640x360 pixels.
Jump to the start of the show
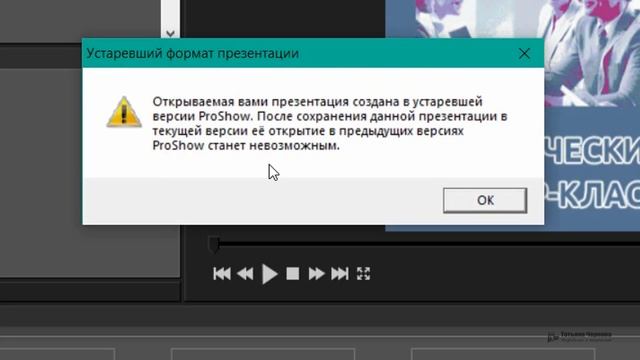click(x=222, y=273)
